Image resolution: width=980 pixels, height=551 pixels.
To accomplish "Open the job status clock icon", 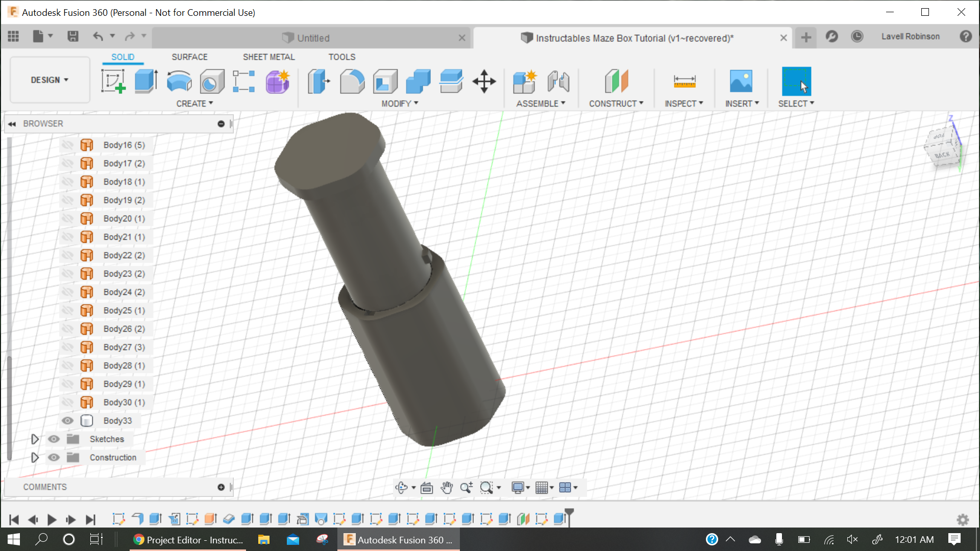I will (857, 36).
